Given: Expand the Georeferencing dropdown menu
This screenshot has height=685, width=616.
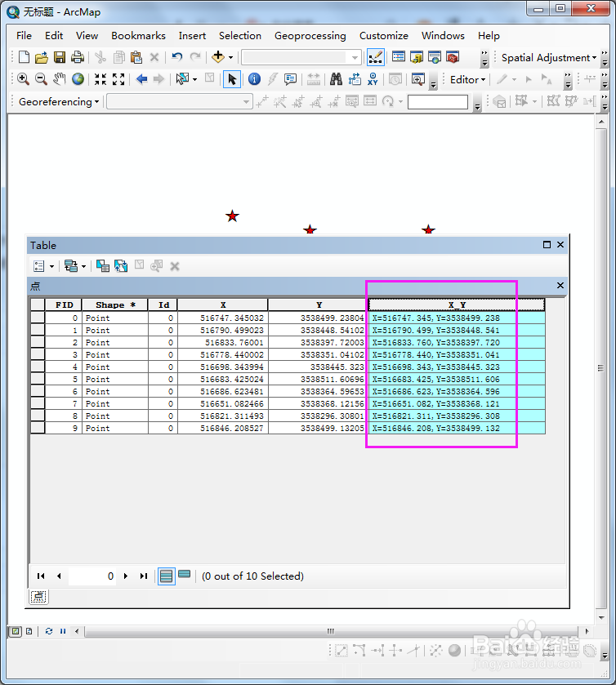Looking at the screenshot, I should coord(59,102).
